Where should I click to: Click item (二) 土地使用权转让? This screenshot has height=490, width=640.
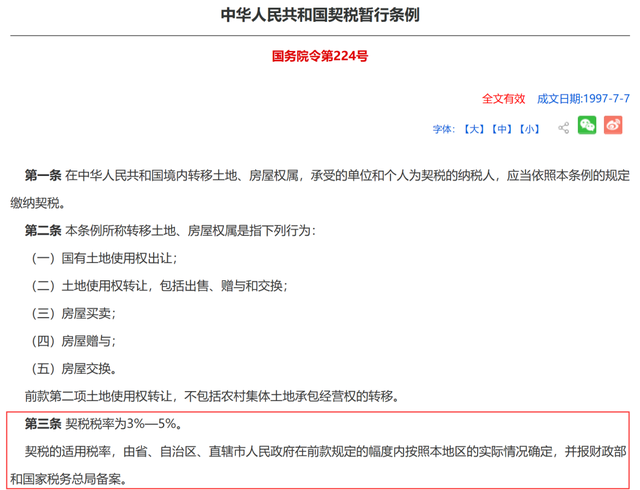coord(159,286)
